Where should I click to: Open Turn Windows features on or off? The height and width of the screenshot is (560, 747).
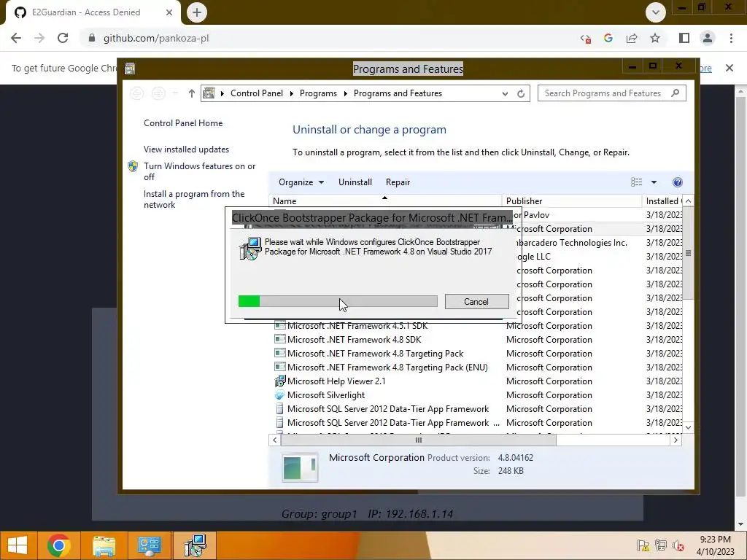200,171
